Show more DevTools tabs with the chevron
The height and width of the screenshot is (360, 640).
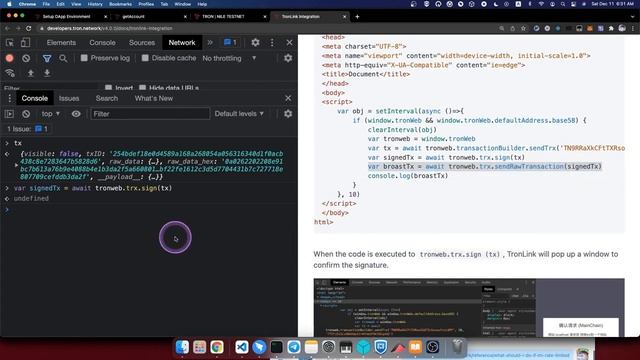point(210,42)
